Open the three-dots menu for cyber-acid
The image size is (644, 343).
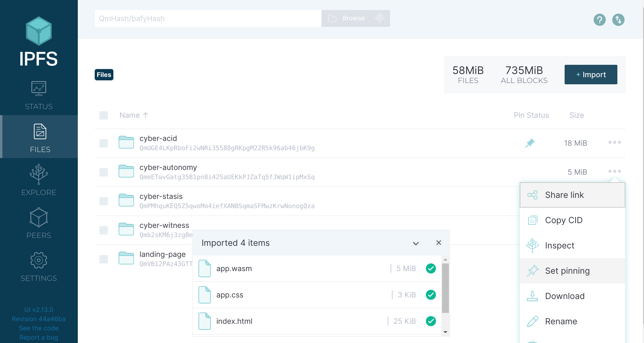click(614, 143)
